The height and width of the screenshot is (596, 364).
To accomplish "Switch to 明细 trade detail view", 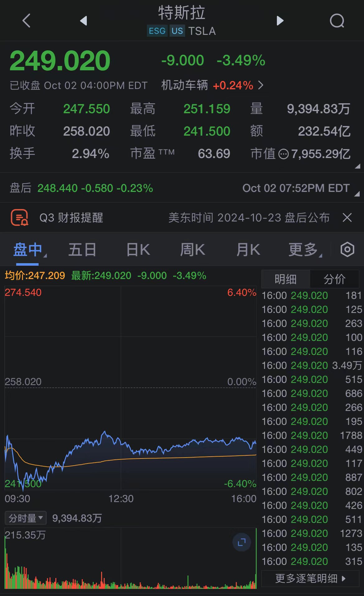I will [x=286, y=279].
